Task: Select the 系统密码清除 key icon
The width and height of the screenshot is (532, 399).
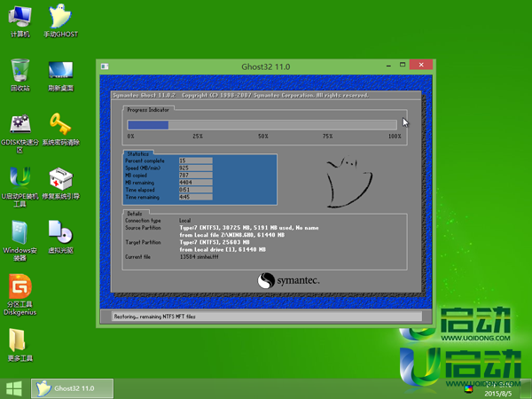Action: (x=60, y=129)
